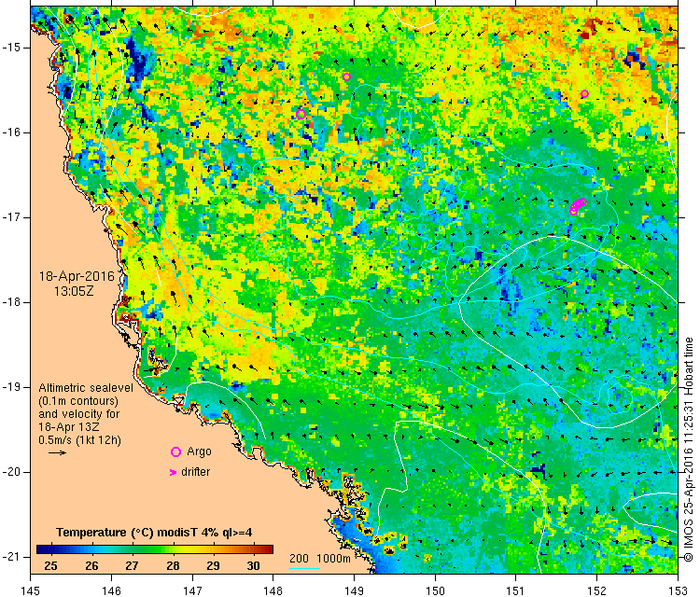The image size is (700, 597).
Task: Click the color bar label '27'
Action: [x=132, y=566]
